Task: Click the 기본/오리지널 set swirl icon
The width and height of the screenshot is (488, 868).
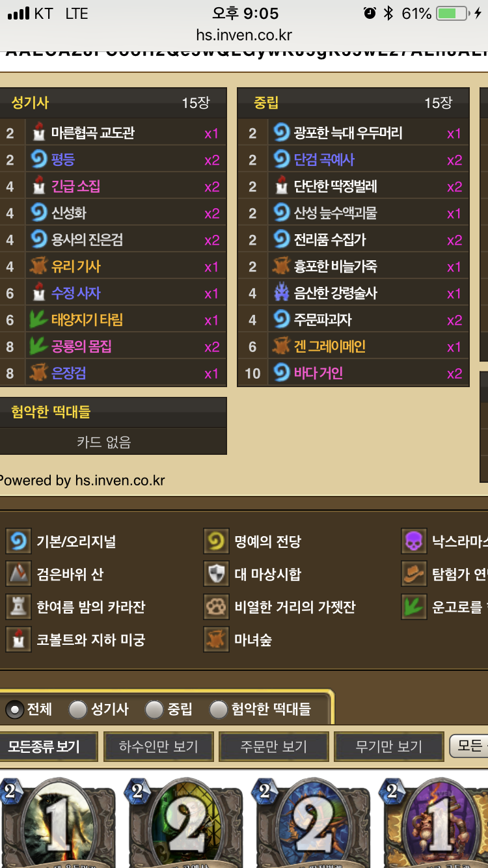Action: click(x=18, y=541)
